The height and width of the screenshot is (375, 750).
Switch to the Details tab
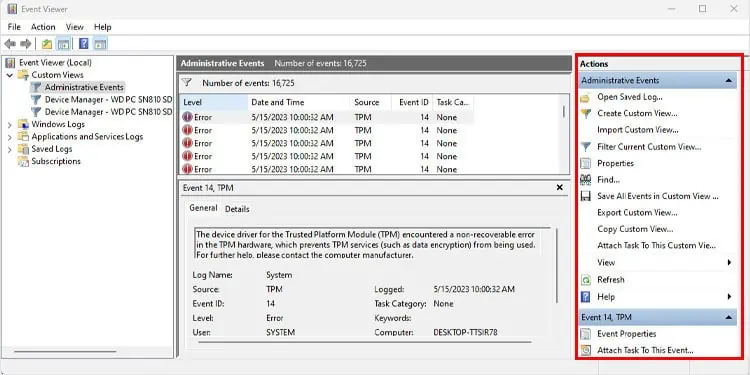pyautogui.click(x=237, y=209)
